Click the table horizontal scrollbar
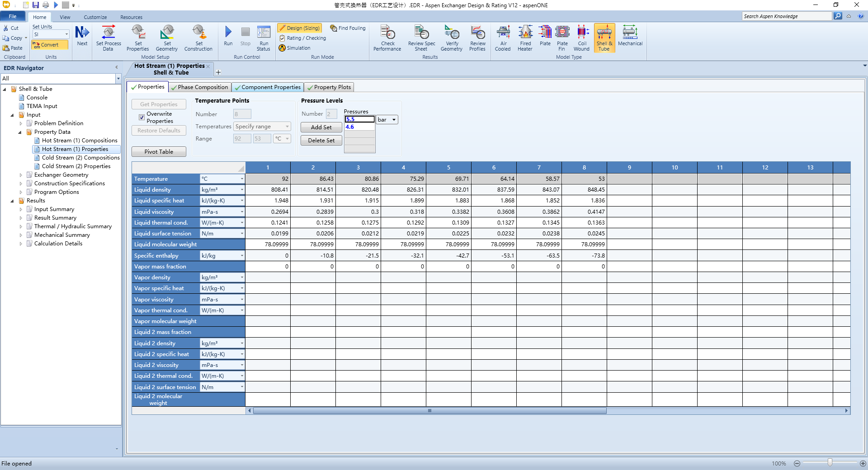This screenshot has height=470, width=868. [x=429, y=411]
